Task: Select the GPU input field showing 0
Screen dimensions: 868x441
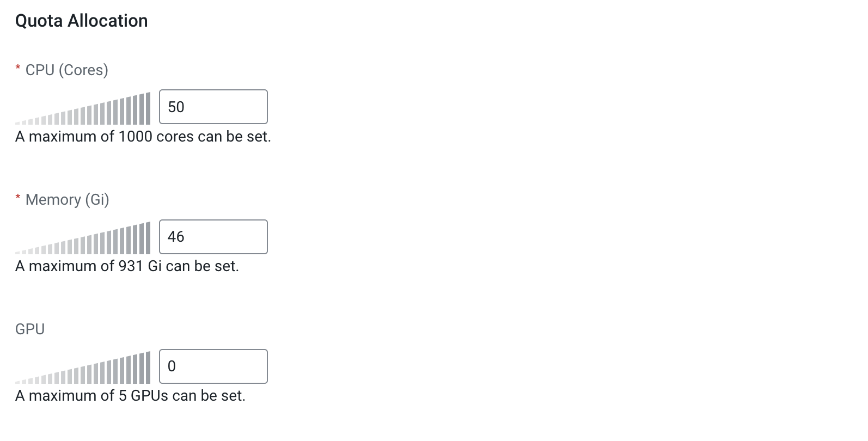Action: [213, 366]
